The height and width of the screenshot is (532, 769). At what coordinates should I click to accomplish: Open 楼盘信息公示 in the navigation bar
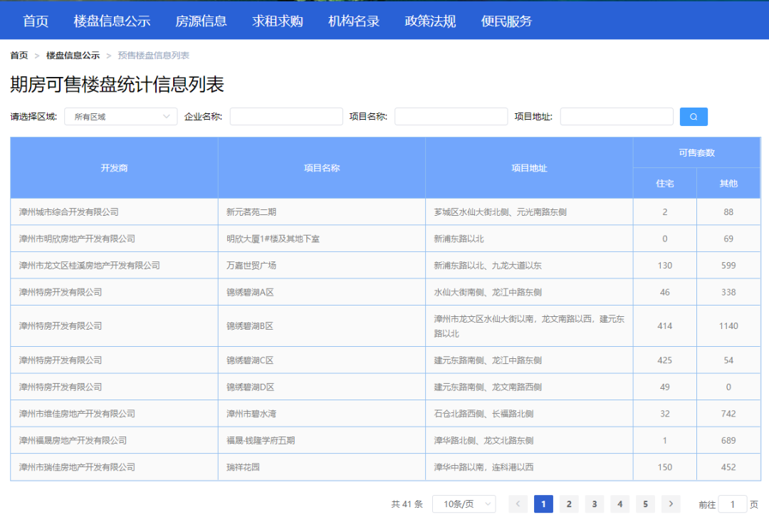112,21
